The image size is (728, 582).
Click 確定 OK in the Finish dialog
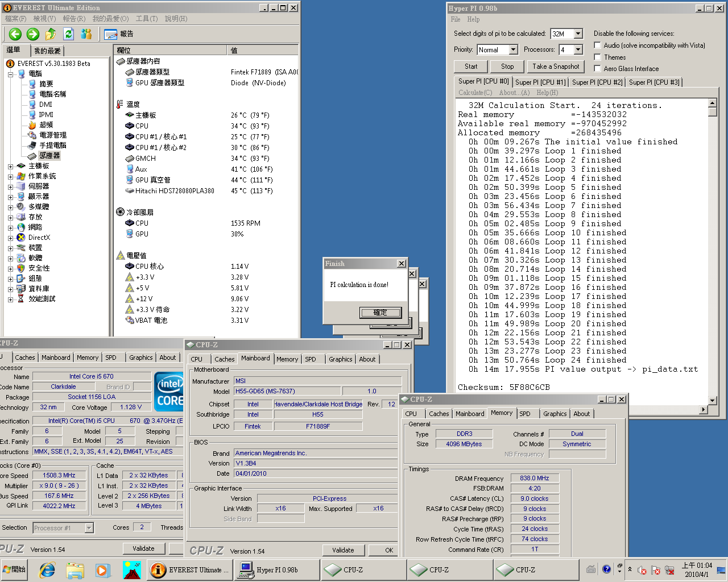coord(380,313)
